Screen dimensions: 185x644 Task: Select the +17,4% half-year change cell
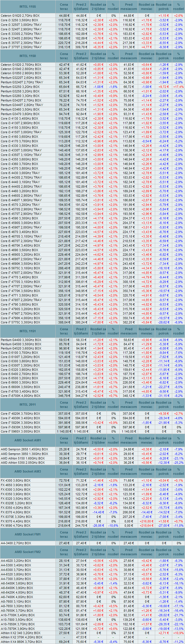coord(178,87)
